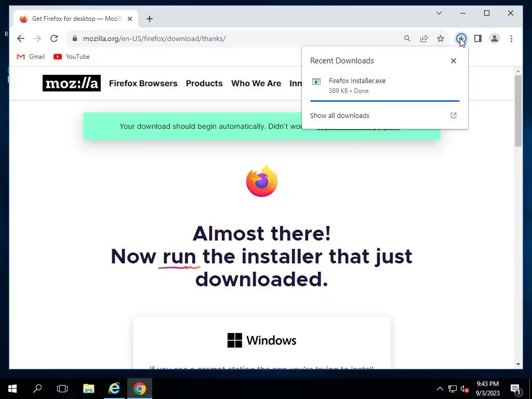
Task: Click Show all downloads
Action: pos(340,116)
